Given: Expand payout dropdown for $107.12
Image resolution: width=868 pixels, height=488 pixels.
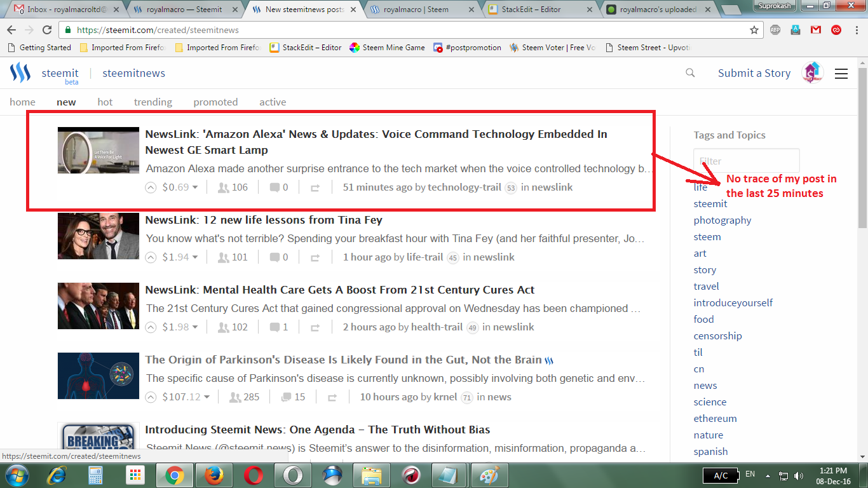Looking at the screenshot, I should (207, 397).
